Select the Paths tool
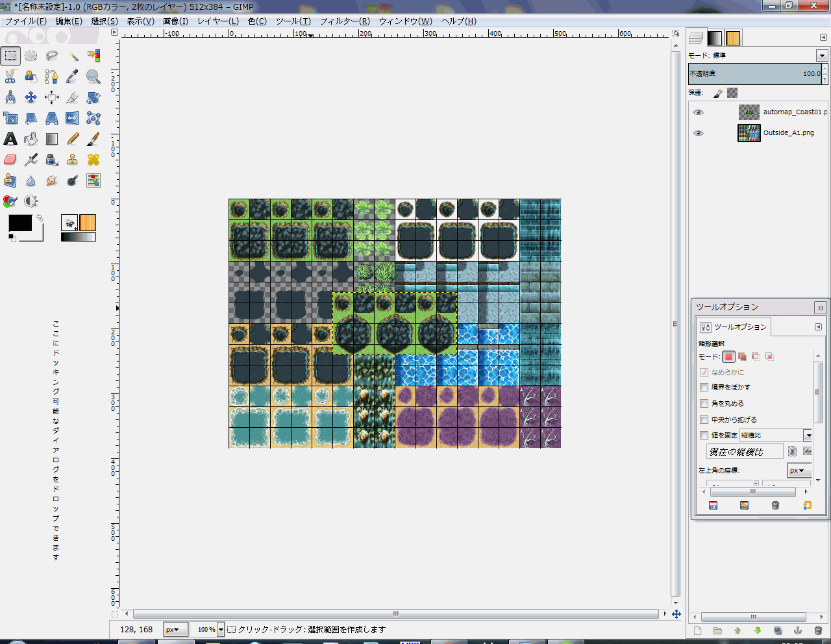 pyautogui.click(x=52, y=77)
